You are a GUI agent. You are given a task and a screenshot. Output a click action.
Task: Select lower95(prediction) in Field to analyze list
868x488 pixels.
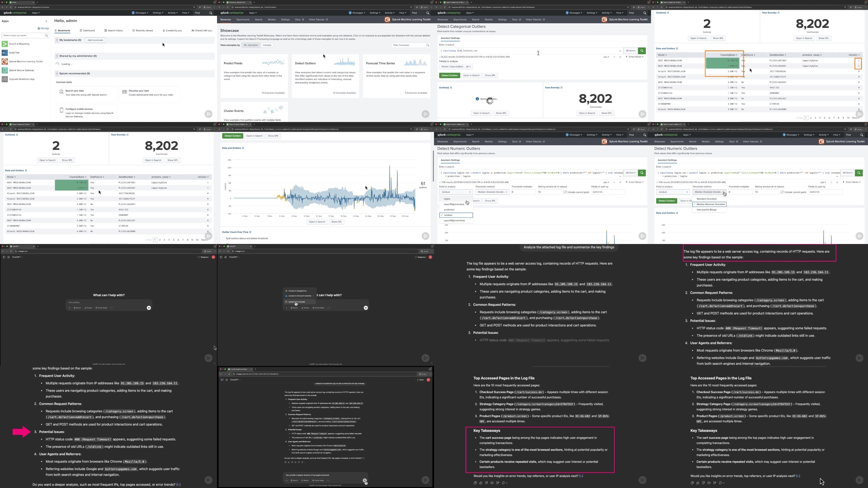tap(456, 204)
